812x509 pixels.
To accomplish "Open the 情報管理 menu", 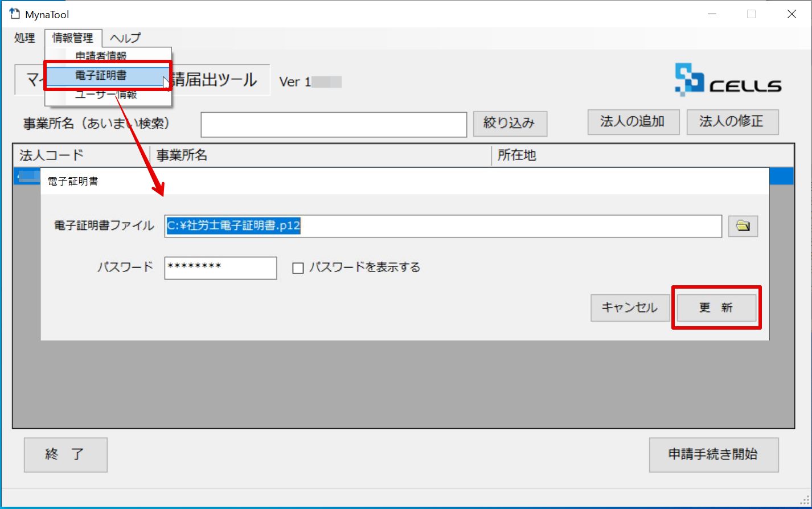I will point(73,38).
